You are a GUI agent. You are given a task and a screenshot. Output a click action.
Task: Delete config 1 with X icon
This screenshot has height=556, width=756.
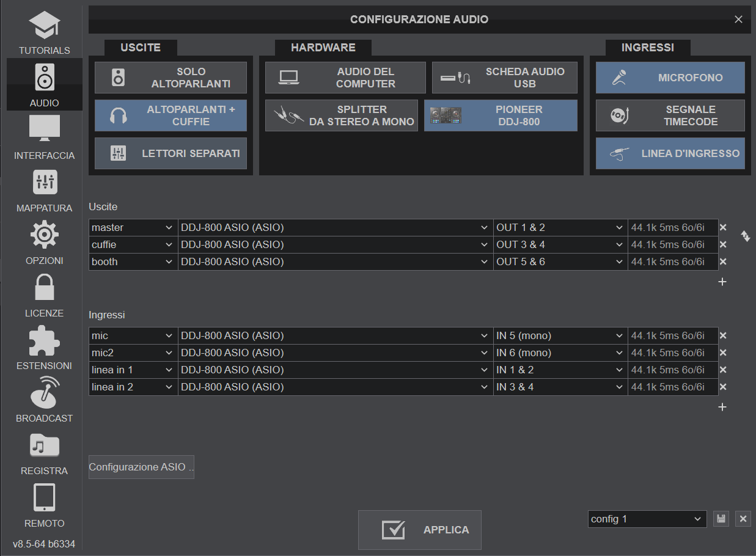click(743, 519)
